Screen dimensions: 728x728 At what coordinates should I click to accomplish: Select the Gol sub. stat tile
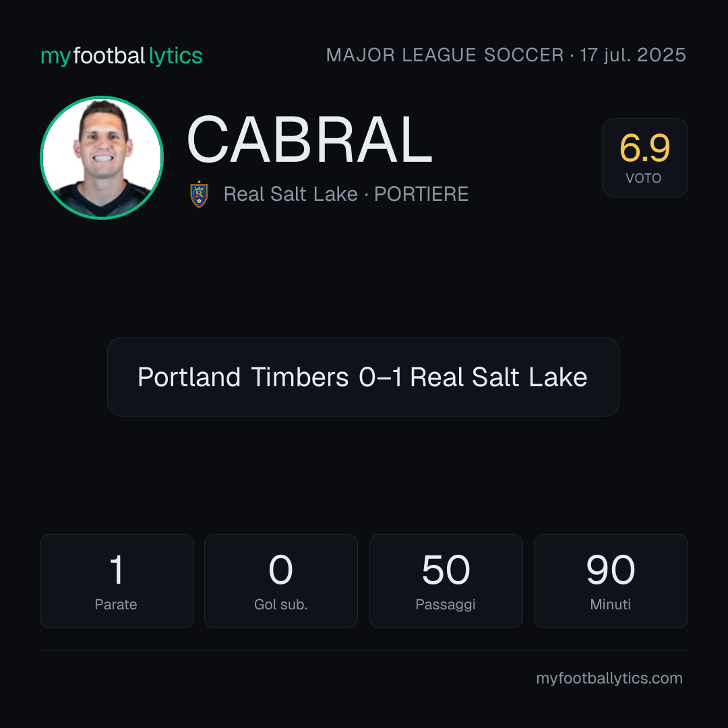point(281,581)
